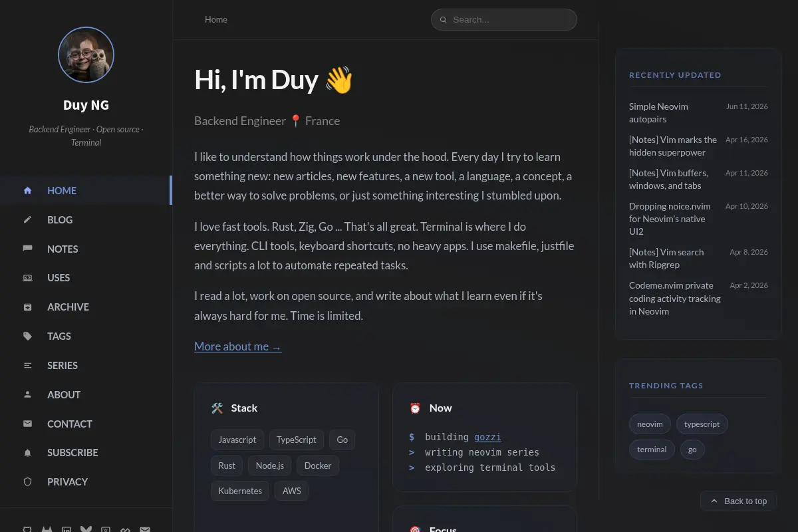The width and height of the screenshot is (798, 532).
Task: Open LinkedIn social icon in sidebar footer
Action: coord(66,529)
